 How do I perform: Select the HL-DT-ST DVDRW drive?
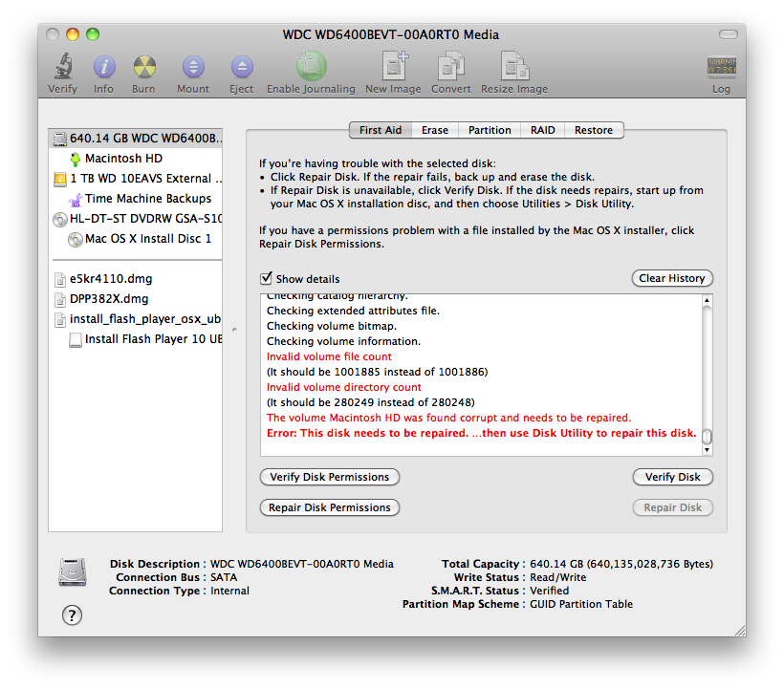(136, 218)
